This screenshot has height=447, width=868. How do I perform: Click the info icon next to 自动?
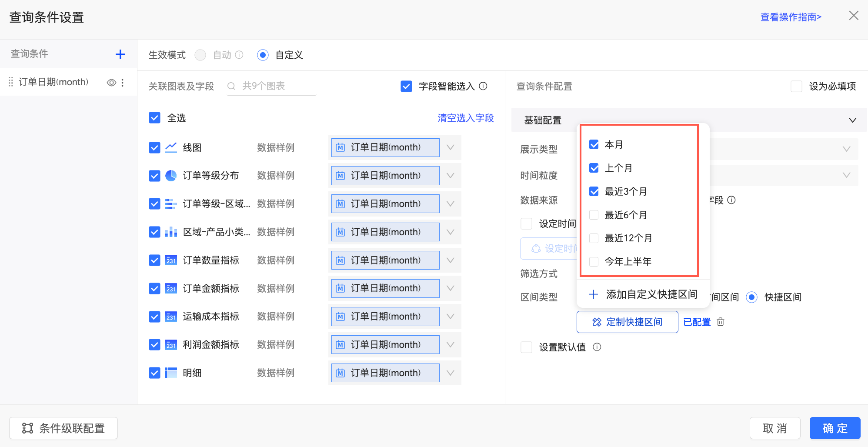tap(239, 55)
